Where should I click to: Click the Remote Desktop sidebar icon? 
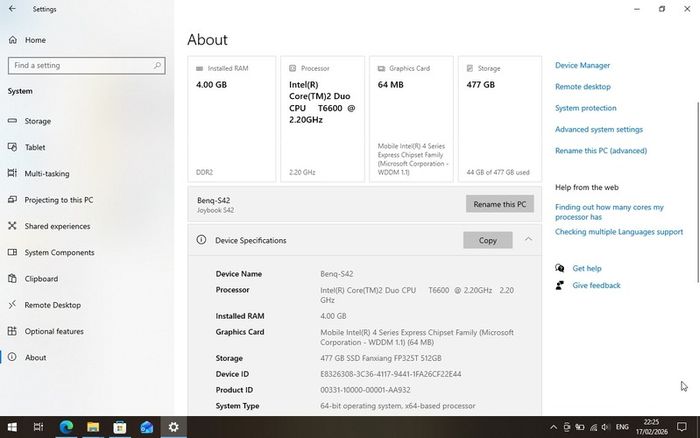(x=12, y=305)
